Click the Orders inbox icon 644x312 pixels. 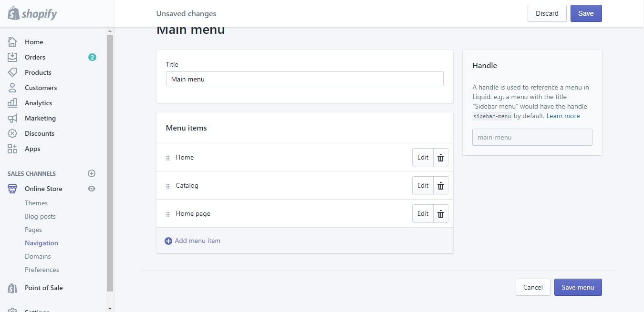[x=12, y=57]
